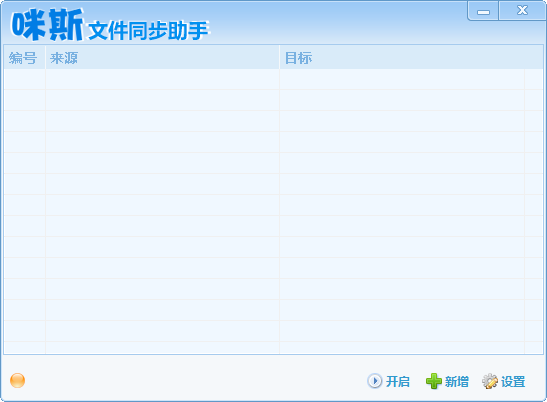Screen dimensions: 547x402
Task: Close the 咪斯 file sync window
Action: 523,10
